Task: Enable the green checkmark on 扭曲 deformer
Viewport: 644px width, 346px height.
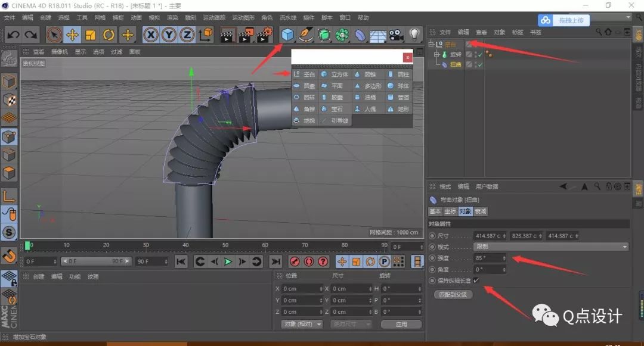Action: tap(481, 64)
